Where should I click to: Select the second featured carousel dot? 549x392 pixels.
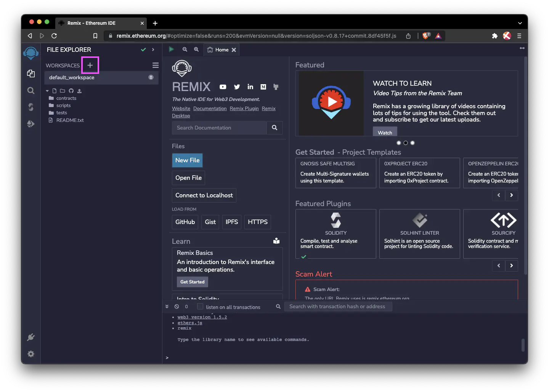click(x=406, y=143)
